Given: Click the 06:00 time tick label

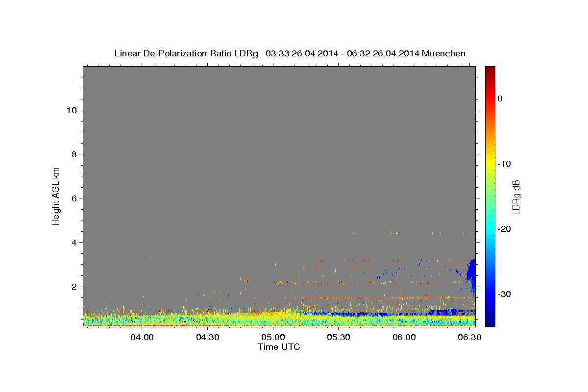Looking at the screenshot, I should pos(404,338).
